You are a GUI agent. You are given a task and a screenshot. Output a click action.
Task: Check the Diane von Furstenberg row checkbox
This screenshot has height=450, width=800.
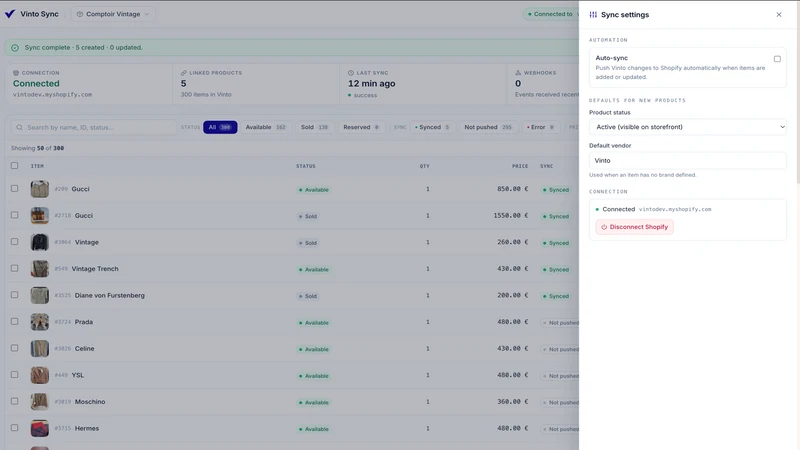pos(14,294)
